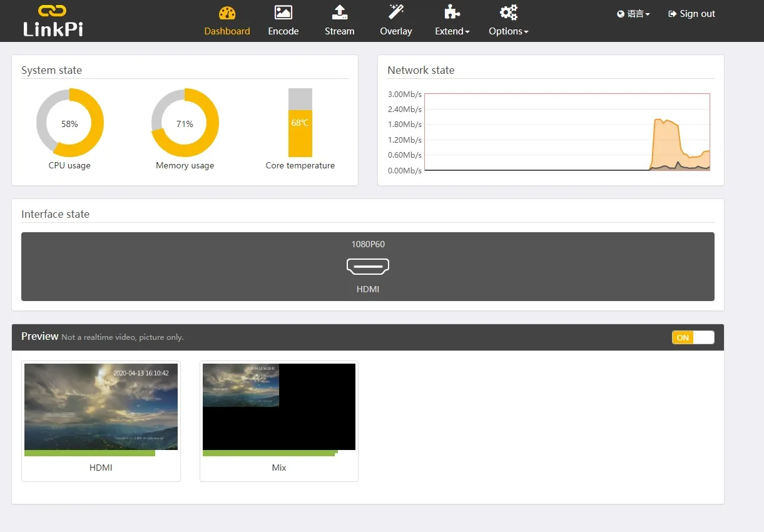Image resolution: width=764 pixels, height=532 pixels.
Task: Expand the Extend dropdown menu
Action: click(x=452, y=31)
